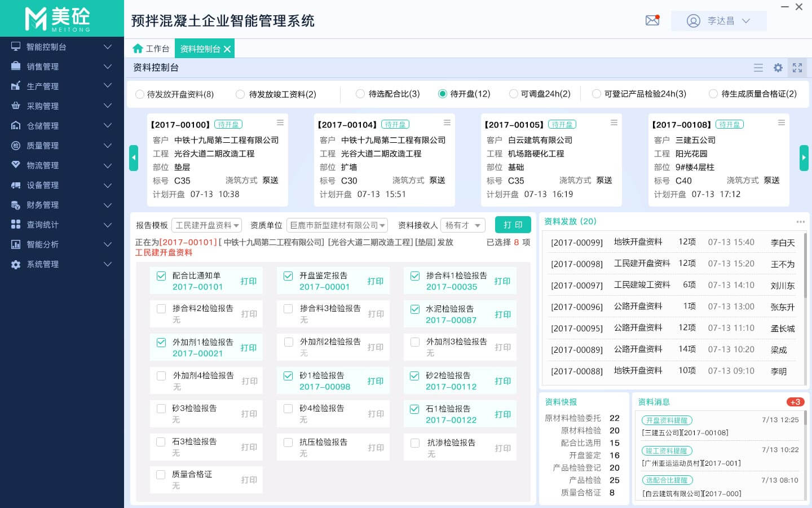Switch to the 工作台 tab
The image size is (812, 508).
pos(151,49)
